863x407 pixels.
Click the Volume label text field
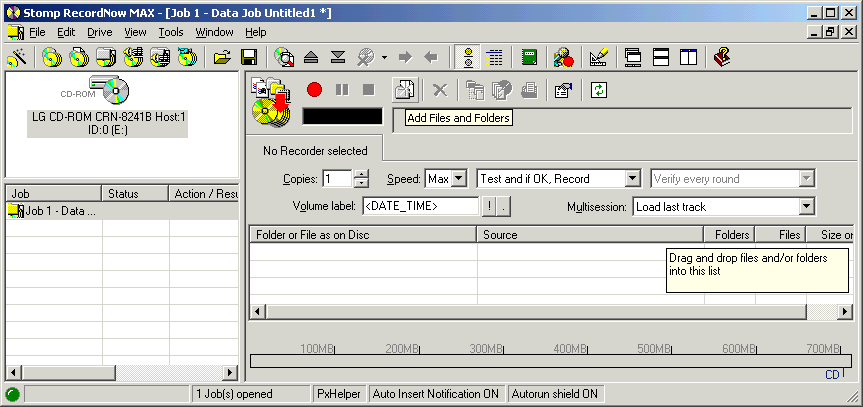click(420, 207)
